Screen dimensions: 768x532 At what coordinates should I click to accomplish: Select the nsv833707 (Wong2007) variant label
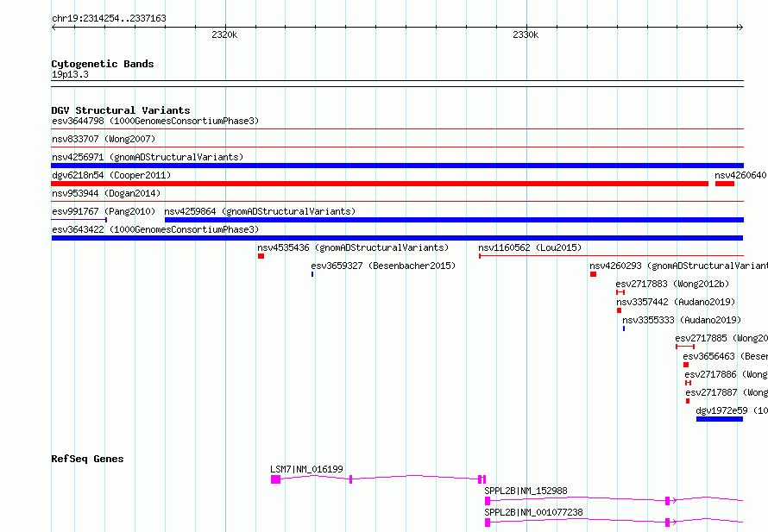point(104,139)
